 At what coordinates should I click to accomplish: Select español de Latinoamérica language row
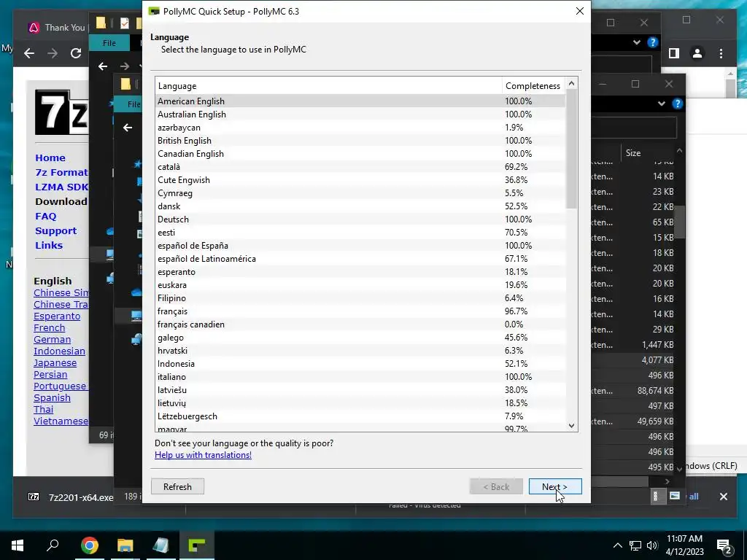(x=360, y=259)
